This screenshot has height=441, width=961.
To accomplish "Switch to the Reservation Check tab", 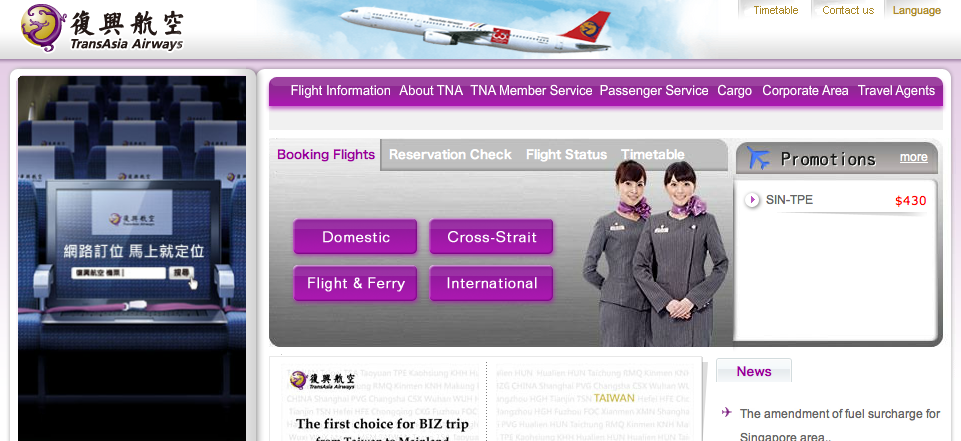I will [x=450, y=154].
